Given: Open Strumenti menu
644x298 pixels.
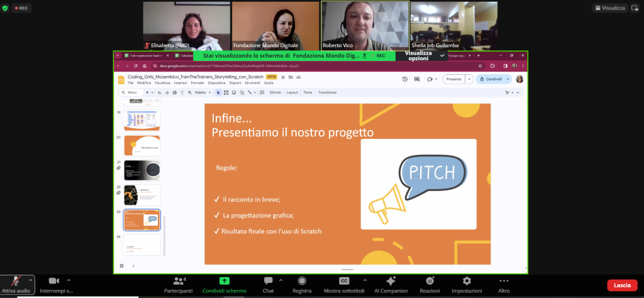Looking at the screenshot, I should 253,83.
